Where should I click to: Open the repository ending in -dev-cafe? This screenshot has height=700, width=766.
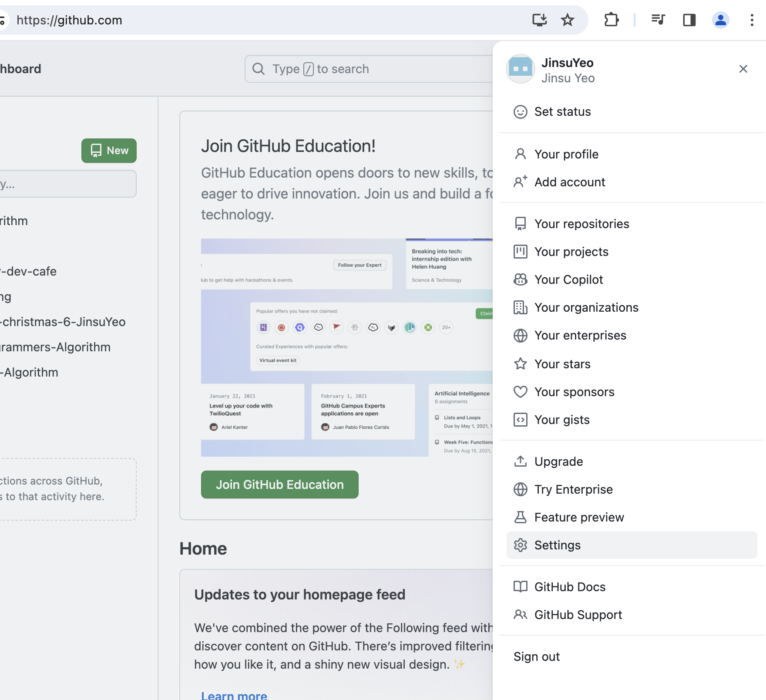[x=28, y=271]
